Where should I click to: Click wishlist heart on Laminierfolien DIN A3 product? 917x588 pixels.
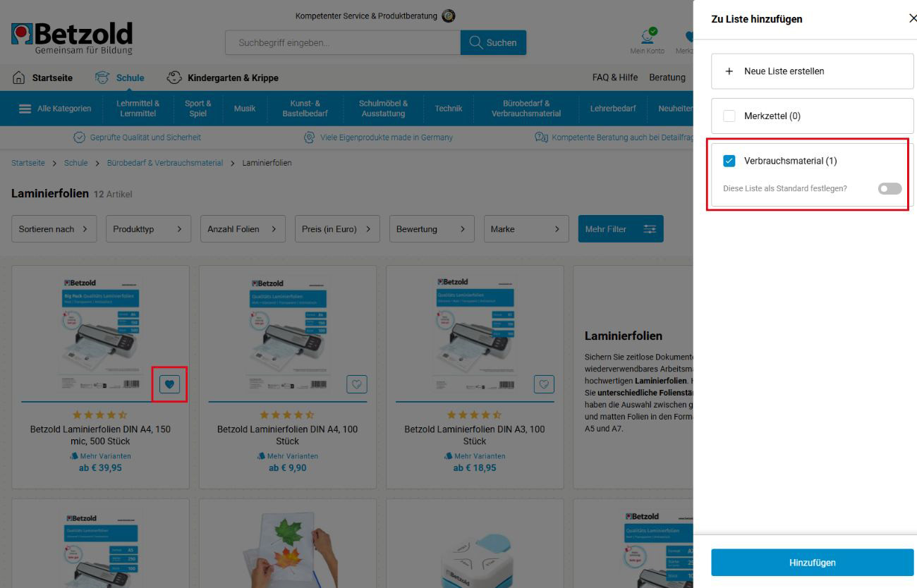pyautogui.click(x=544, y=384)
